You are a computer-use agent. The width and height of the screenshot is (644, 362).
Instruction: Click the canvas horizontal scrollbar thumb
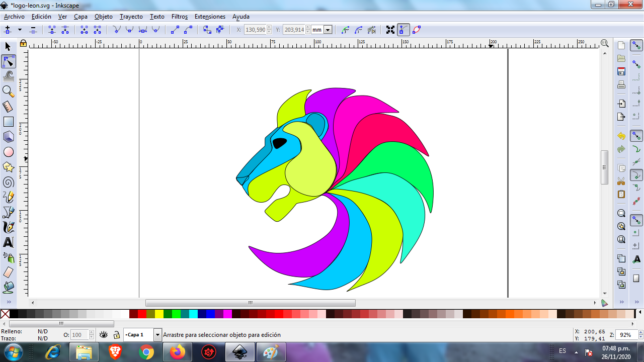tap(251, 303)
